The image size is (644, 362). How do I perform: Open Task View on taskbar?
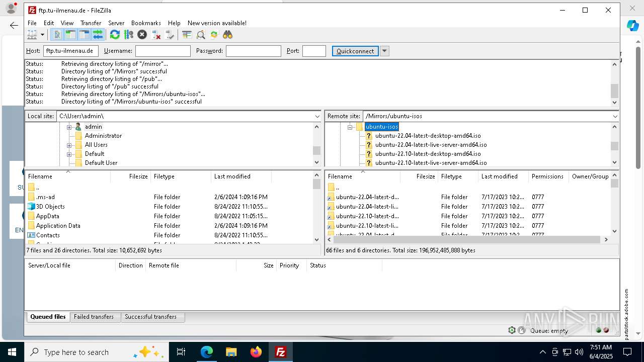[x=181, y=352]
